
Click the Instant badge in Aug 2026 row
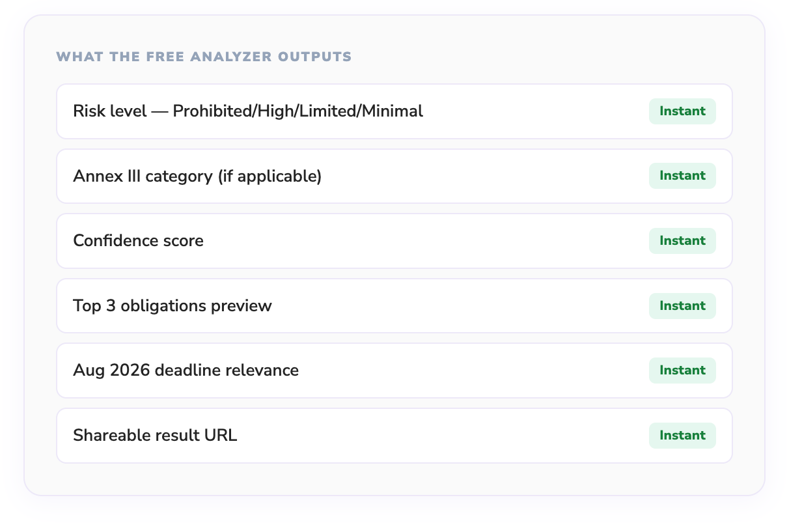tap(682, 371)
